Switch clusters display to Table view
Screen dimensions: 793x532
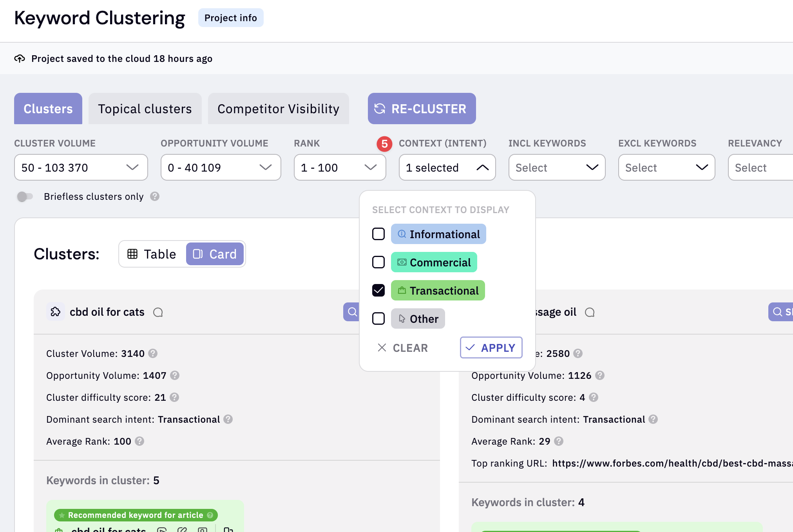tap(152, 254)
